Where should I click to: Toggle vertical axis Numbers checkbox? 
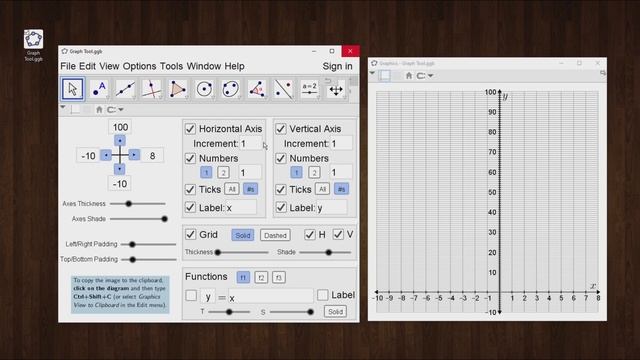click(281, 158)
